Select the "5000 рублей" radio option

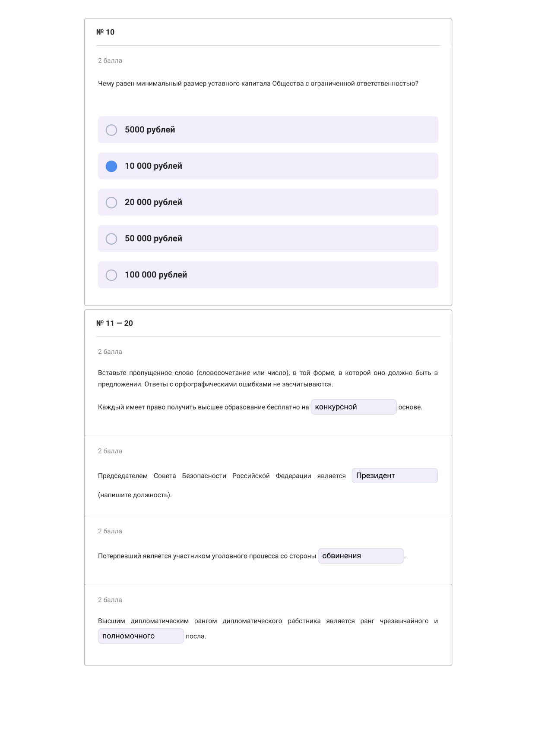pyautogui.click(x=268, y=129)
